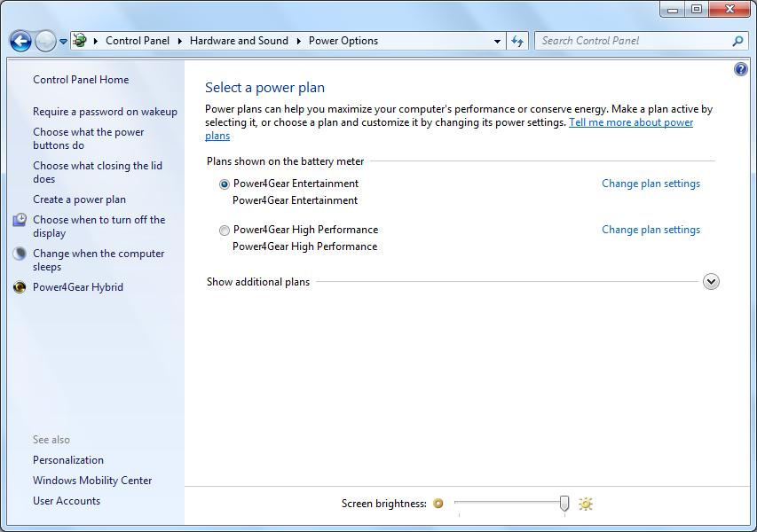Image resolution: width=757 pixels, height=532 pixels.
Task: Expand Show additional plans chevron
Action: click(711, 282)
